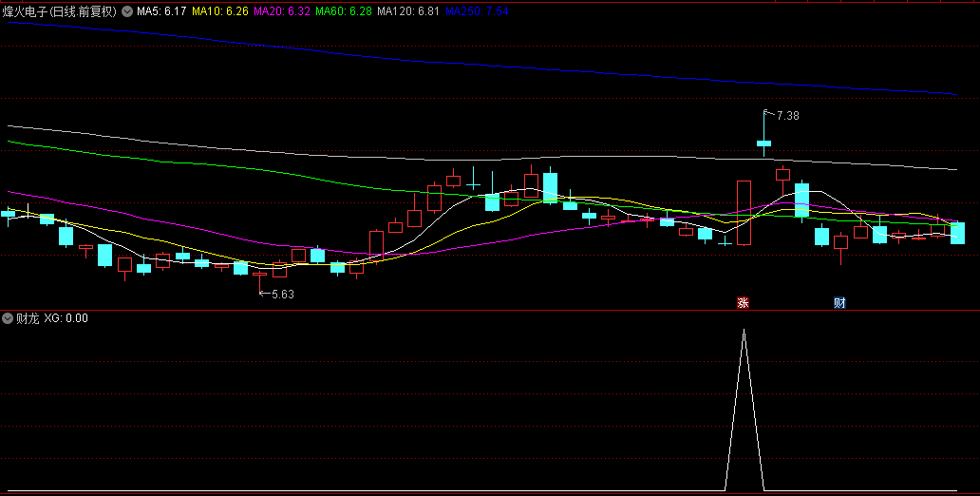Click the 财龙 indicator name
The width and height of the screenshot is (980, 496).
coord(28,318)
